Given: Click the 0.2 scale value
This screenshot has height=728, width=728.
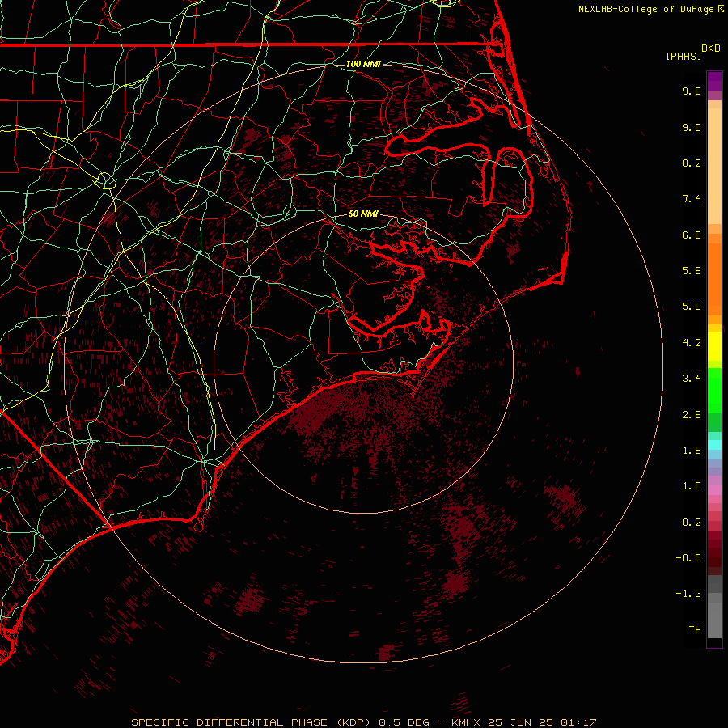Looking at the screenshot, I should [x=692, y=523].
